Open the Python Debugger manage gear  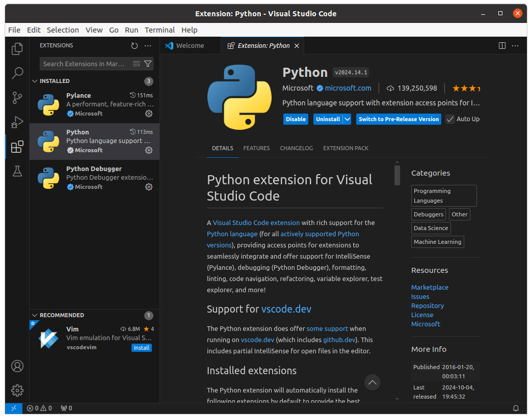(x=149, y=187)
